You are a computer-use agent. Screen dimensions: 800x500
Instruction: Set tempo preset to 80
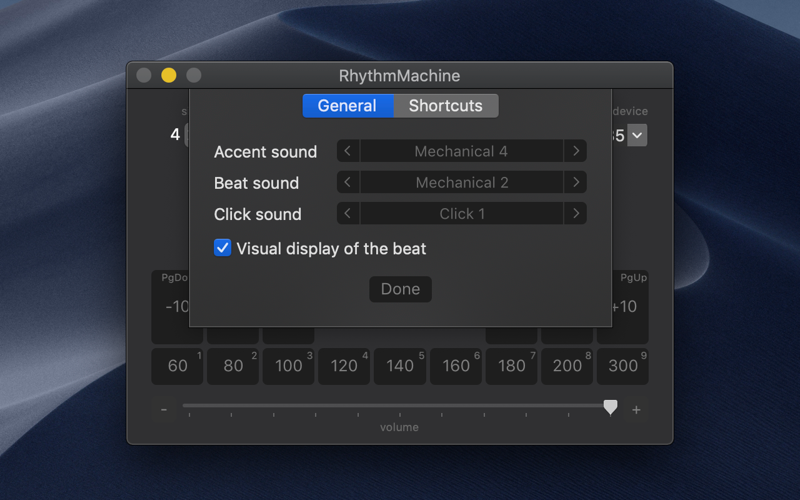233,366
